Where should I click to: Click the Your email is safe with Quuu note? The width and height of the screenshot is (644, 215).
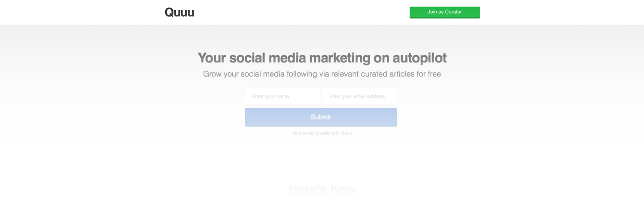click(x=322, y=133)
